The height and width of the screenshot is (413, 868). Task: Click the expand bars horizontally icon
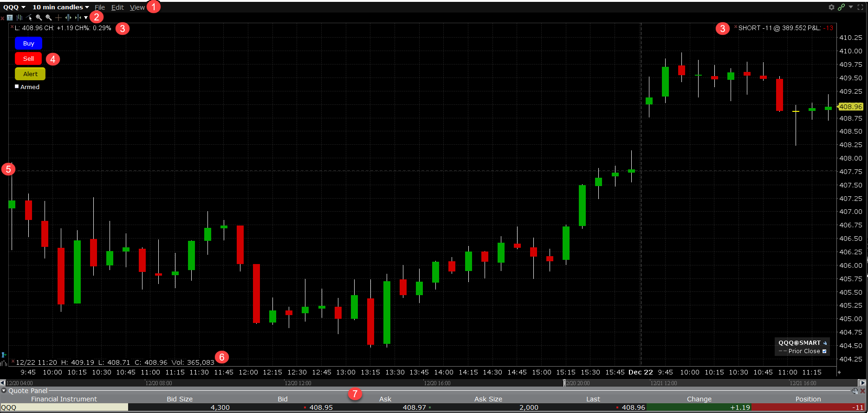click(x=68, y=18)
